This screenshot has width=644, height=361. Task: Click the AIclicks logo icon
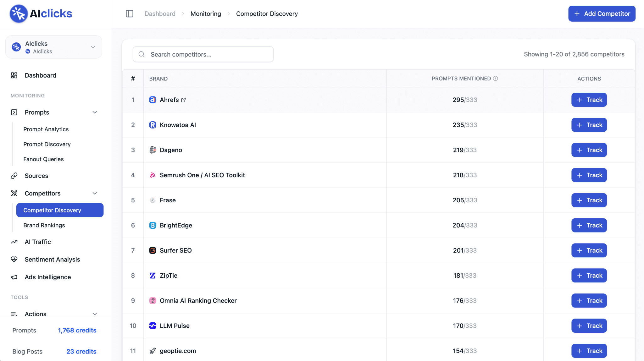click(19, 14)
